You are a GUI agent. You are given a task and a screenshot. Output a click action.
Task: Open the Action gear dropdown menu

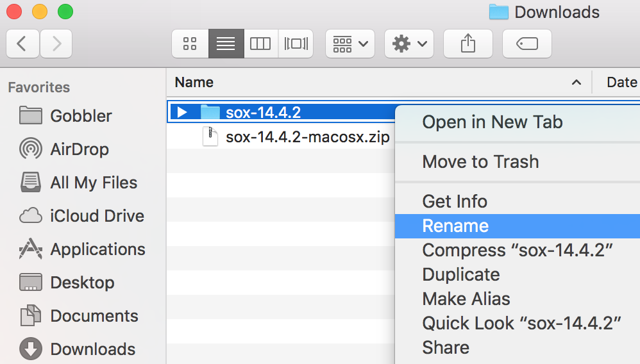[409, 44]
